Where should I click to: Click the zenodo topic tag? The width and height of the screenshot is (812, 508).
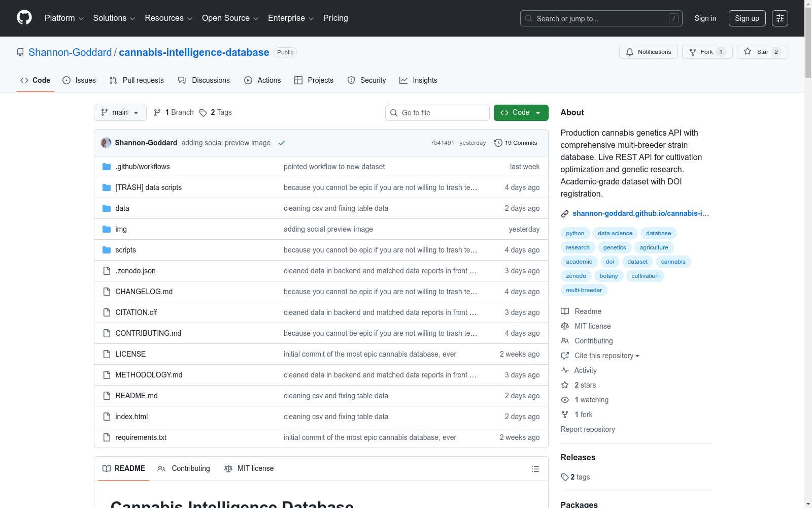coord(576,276)
